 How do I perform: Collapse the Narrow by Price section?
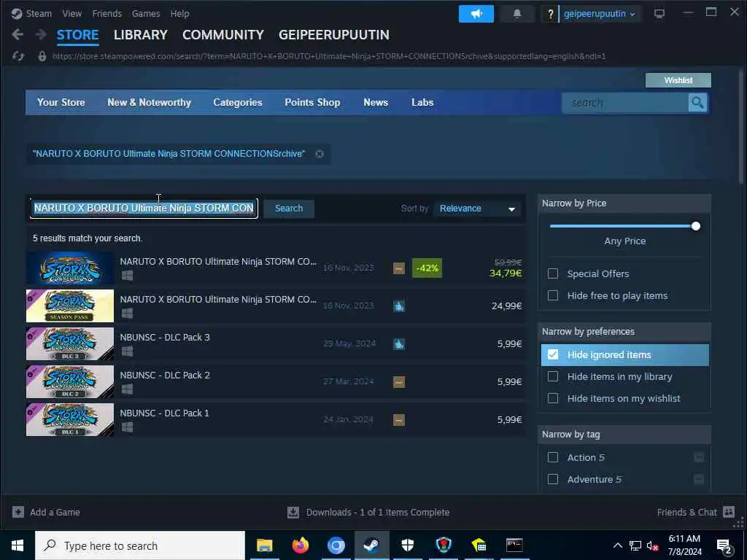point(624,203)
